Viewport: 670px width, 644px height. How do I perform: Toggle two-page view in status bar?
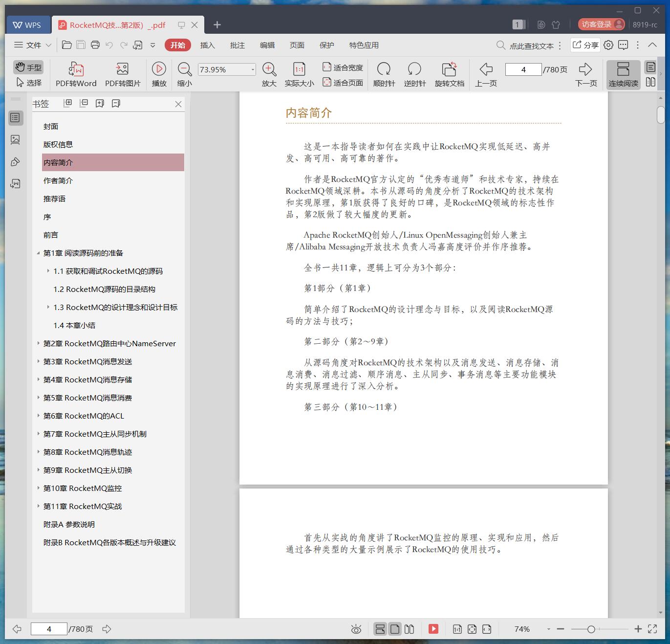[x=410, y=629]
